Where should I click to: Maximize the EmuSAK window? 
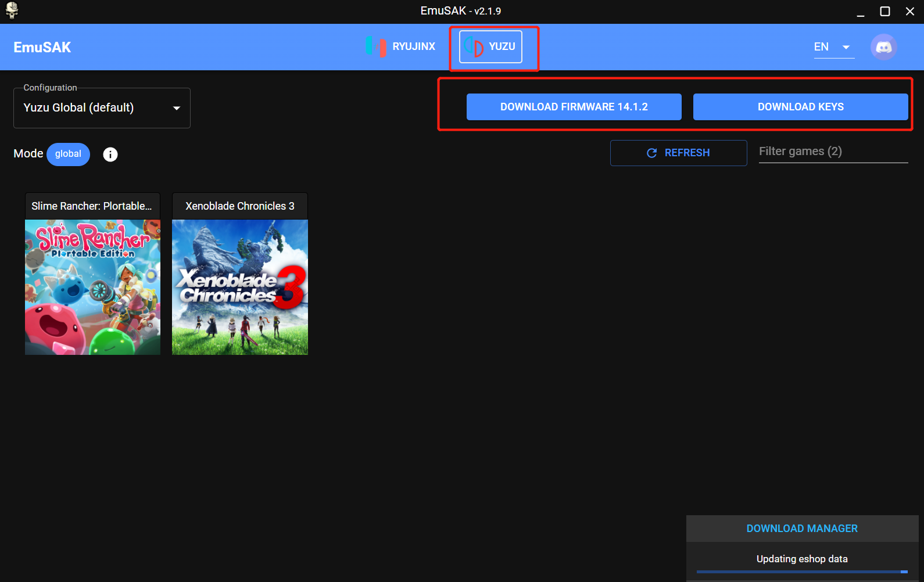(x=885, y=12)
